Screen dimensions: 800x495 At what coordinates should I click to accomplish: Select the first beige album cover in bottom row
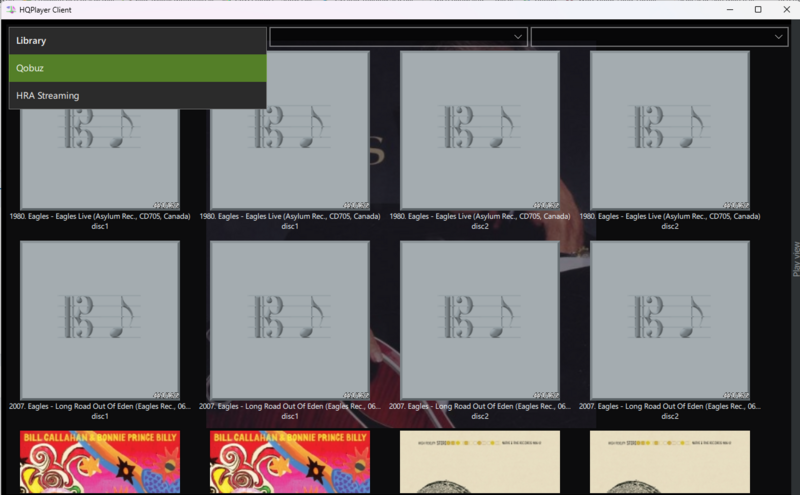coord(479,462)
